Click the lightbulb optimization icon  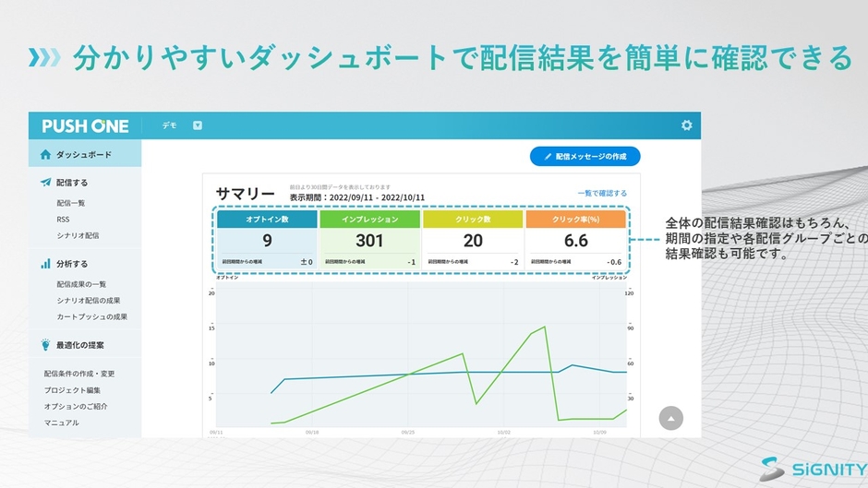pos(45,345)
